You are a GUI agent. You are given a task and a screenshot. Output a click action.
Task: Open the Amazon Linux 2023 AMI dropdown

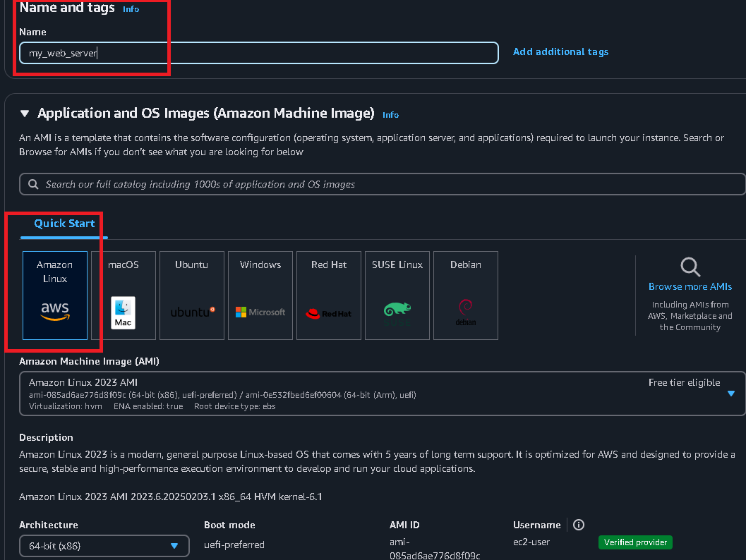click(383, 394)
